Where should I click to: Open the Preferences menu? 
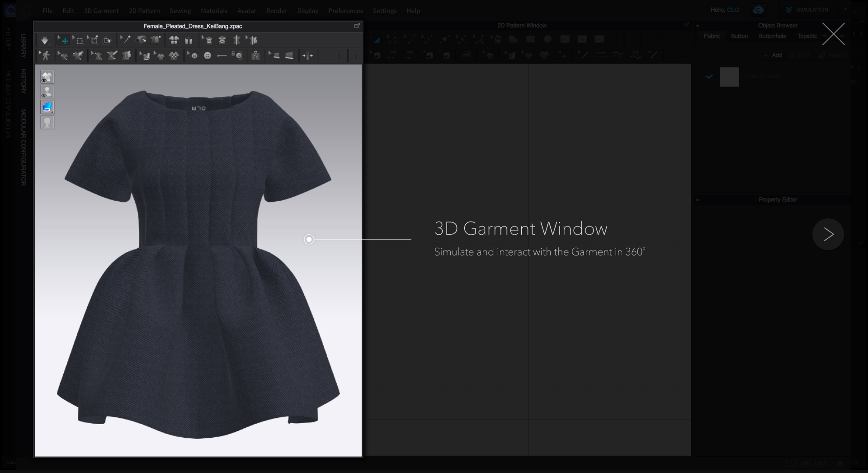[346, 10]
